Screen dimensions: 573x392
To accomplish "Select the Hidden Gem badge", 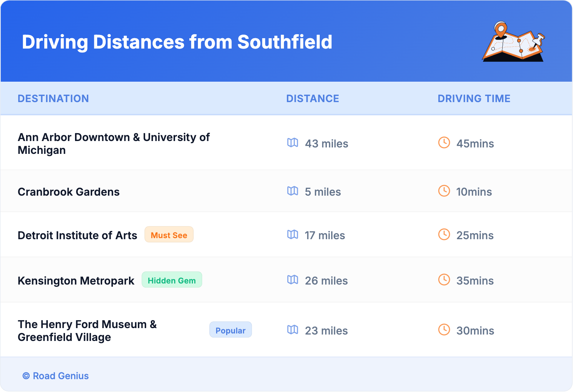I will click(172, 280).
